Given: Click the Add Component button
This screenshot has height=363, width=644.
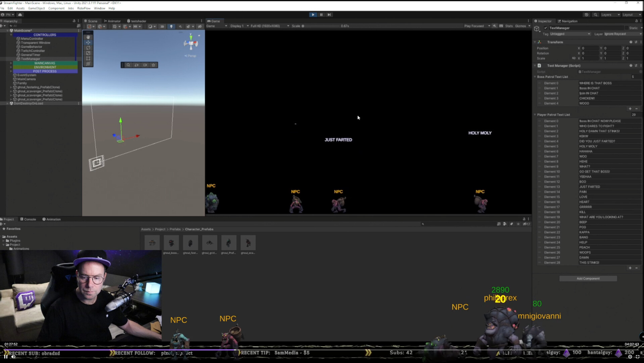Looking at the screenshot, I should 588,279.
